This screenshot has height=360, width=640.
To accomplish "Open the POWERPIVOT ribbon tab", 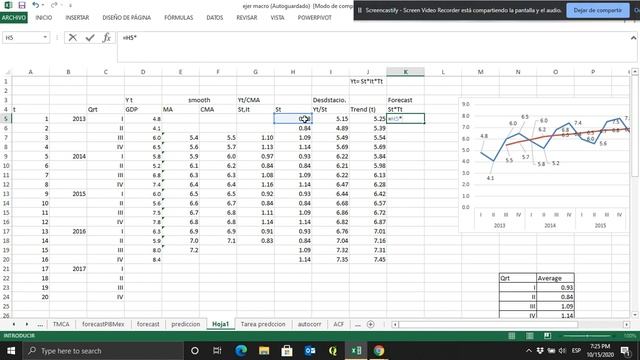I will [x=315, y=18].
